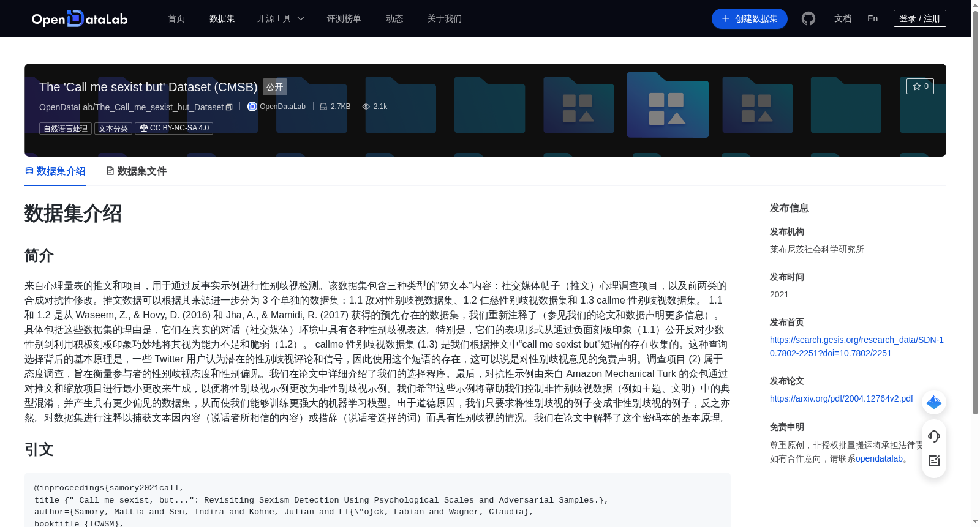The image size is (980, 527).
Task: Click the 文本分类 tag
Action: (x=113, y=129)
